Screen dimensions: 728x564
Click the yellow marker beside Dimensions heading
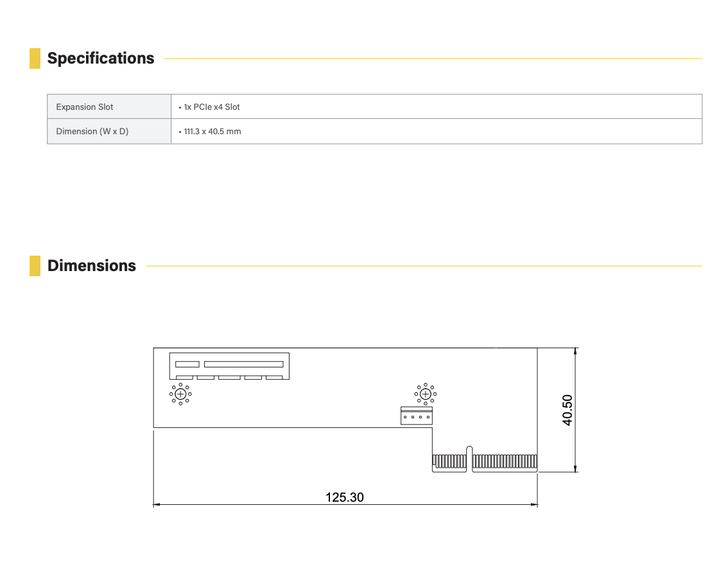pos(35,266)
